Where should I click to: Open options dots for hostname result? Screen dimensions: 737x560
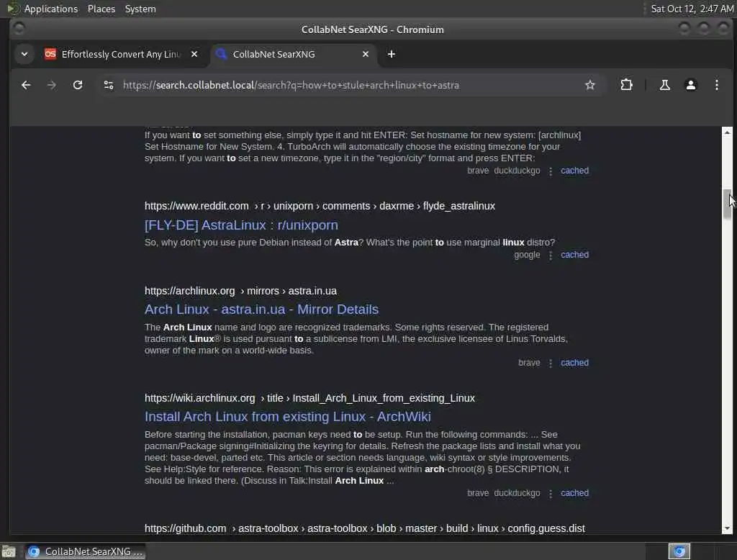[x=551, y=171]
